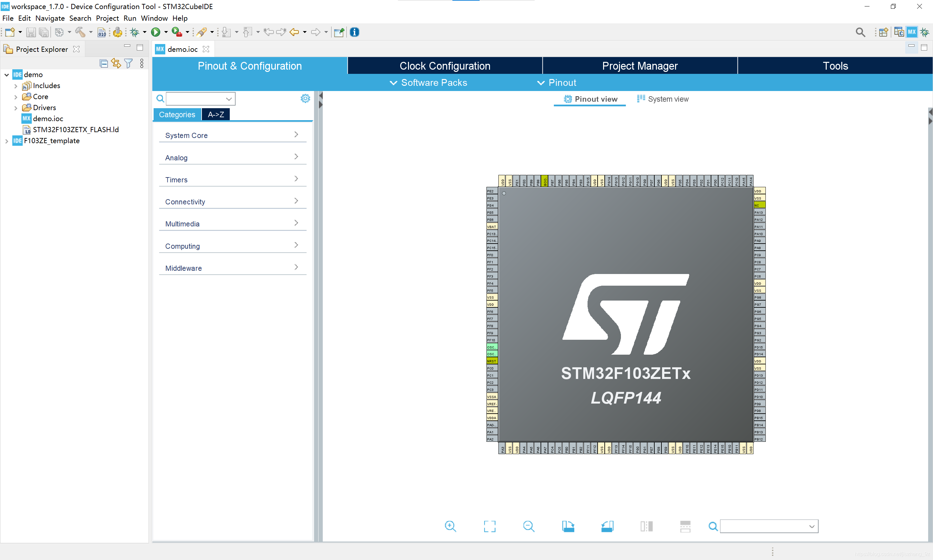Switch to the Debug perspective icon
This screenshot has width=933, height=560.
[x=924, y=32]
